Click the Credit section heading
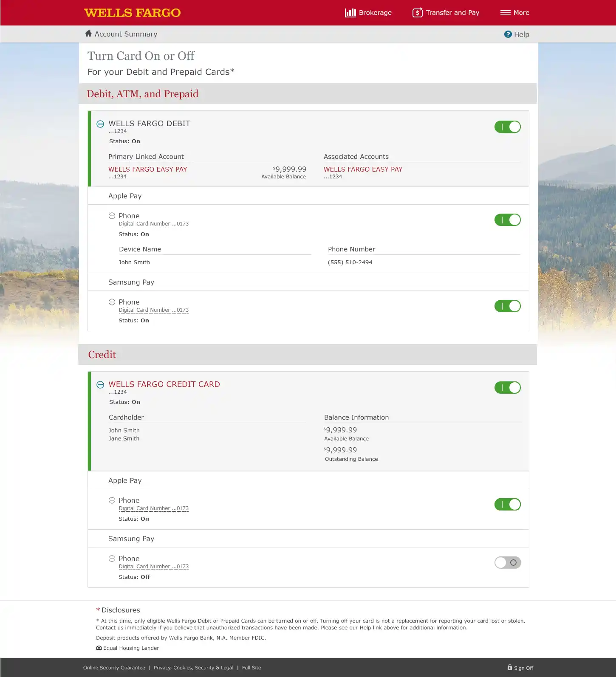 [x=102, y=354]
